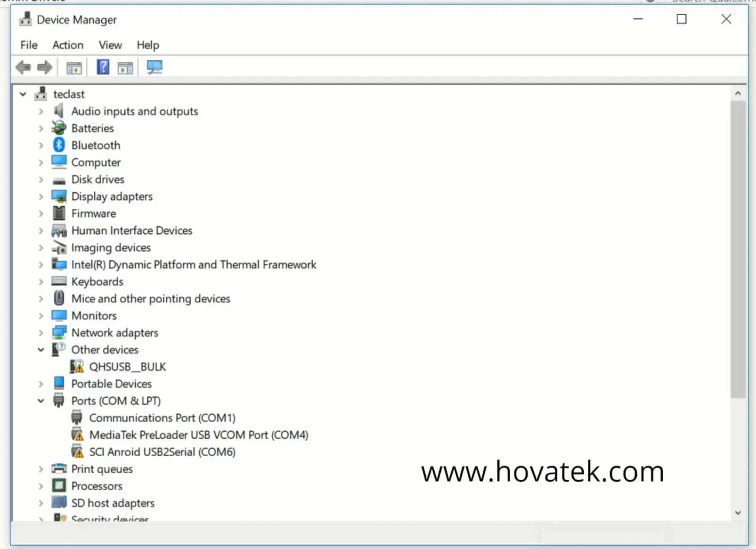756x549 pixels.
Task: Collapse the teclast root node
Action: click(23, 94)
